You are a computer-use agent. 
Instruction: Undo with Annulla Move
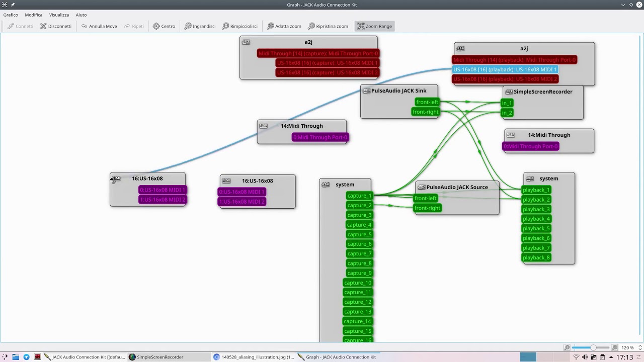pos(99,26)
